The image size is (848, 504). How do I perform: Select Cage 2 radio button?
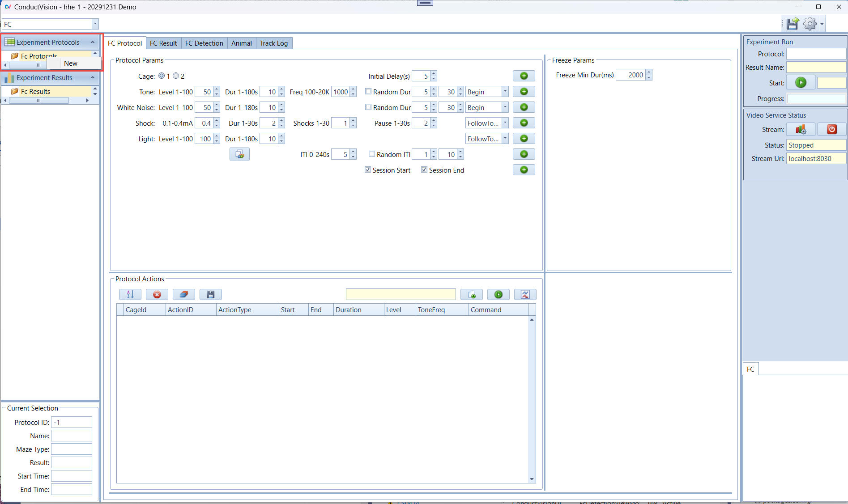[176, 76]
